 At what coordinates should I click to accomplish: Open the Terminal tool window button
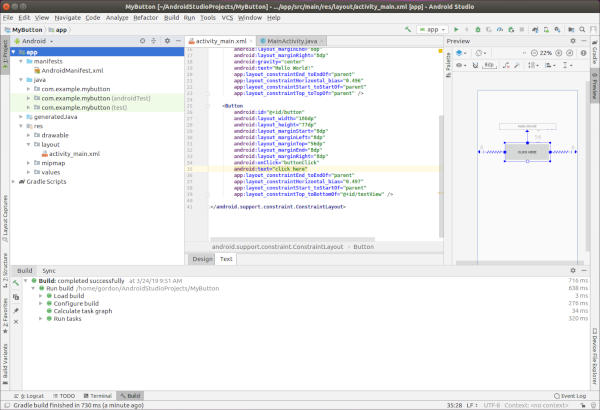point(97,396)
